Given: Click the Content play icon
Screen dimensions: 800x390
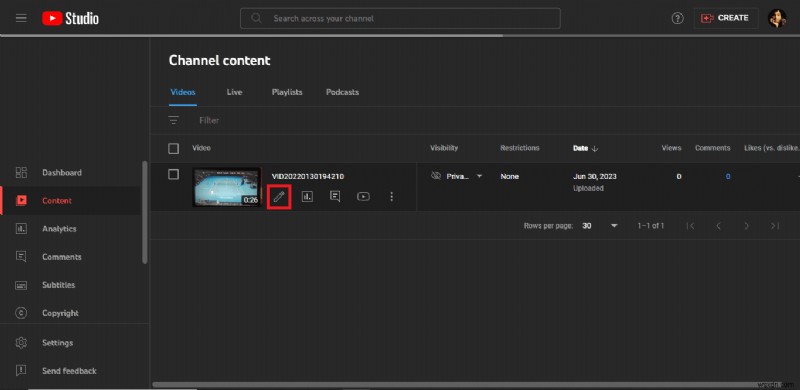Looking at the screenshot, I should (x=21, y=201).
